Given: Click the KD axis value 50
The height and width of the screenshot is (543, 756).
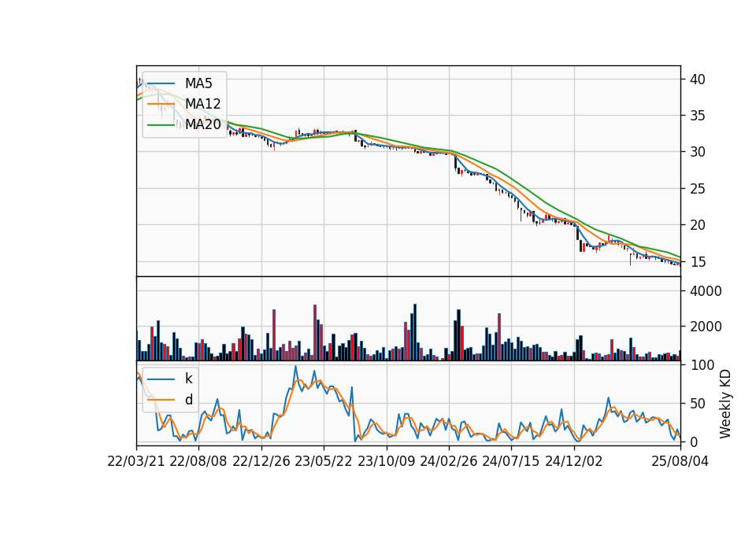Looking at the screenshot, I should click(698, 404).
